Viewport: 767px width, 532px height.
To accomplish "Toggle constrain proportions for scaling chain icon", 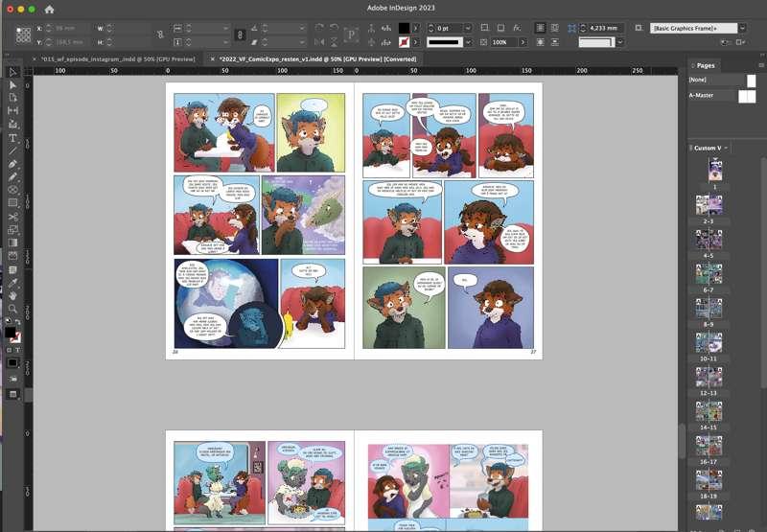I will pos(240,35).
